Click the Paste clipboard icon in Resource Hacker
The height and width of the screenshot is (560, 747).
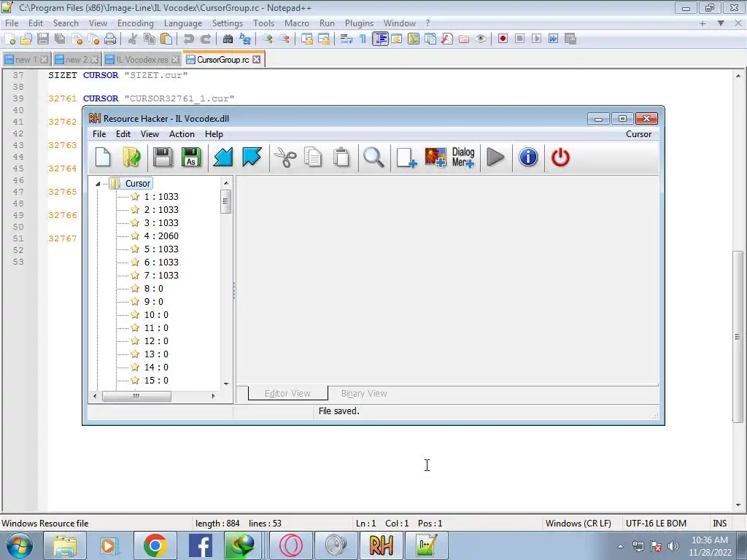click(x=341, y=157)
